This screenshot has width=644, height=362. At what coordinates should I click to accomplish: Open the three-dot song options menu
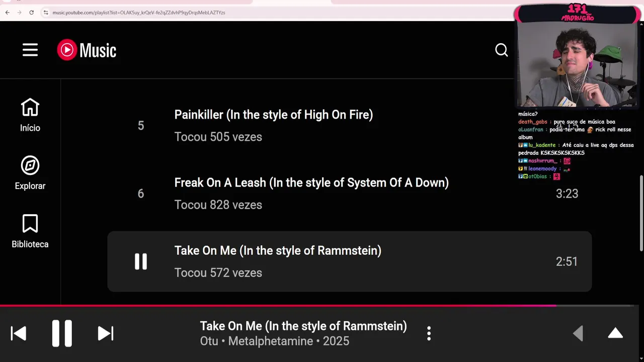(x=429, y=333)
